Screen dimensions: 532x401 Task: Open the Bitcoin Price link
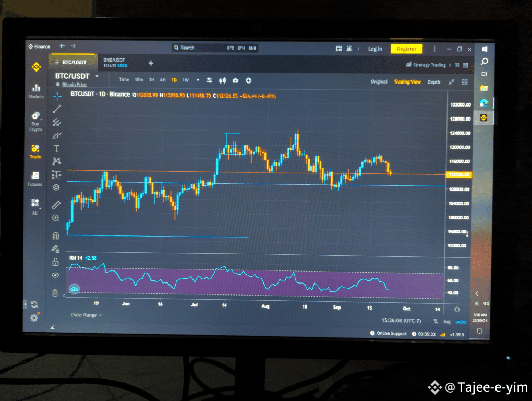pos(74,84)
